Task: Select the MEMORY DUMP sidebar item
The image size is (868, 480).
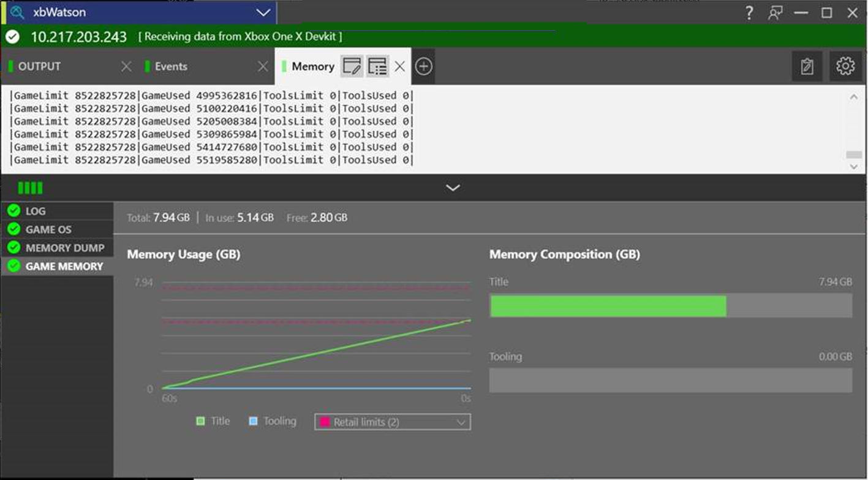Action: pos(57,248)
